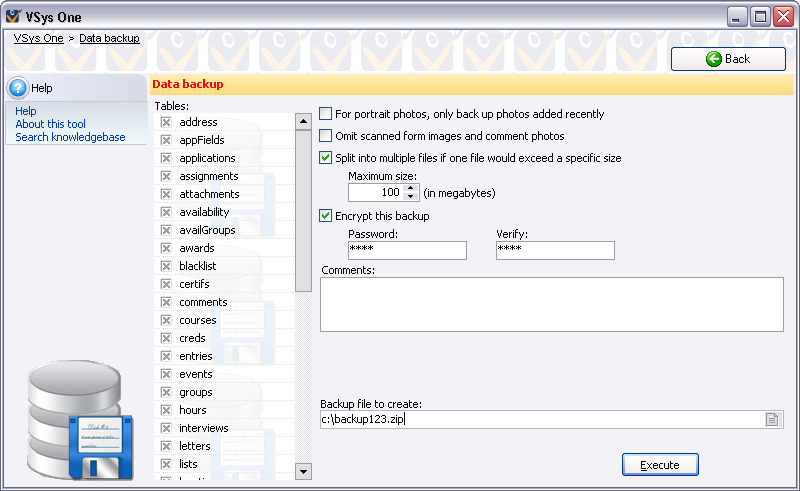This screenshot has height=491, width=800.
Task: Toggle the blacklist table checkbox
Action: pos(166,266)
